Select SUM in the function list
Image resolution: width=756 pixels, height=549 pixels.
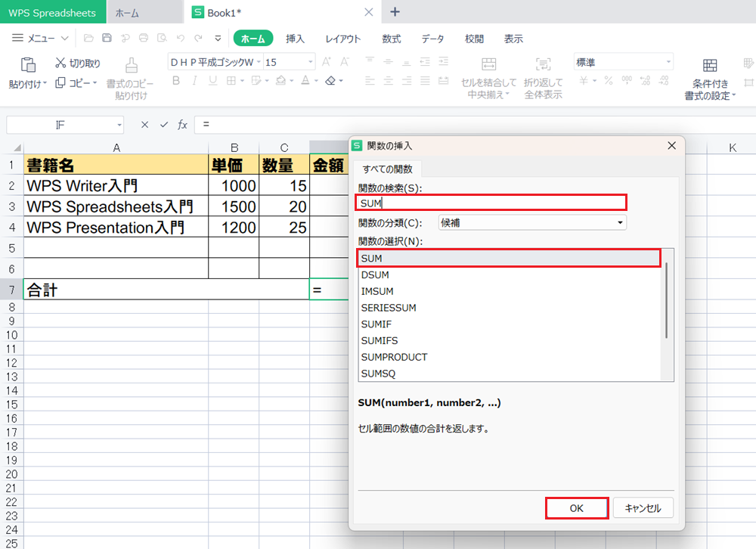[509, 258]
